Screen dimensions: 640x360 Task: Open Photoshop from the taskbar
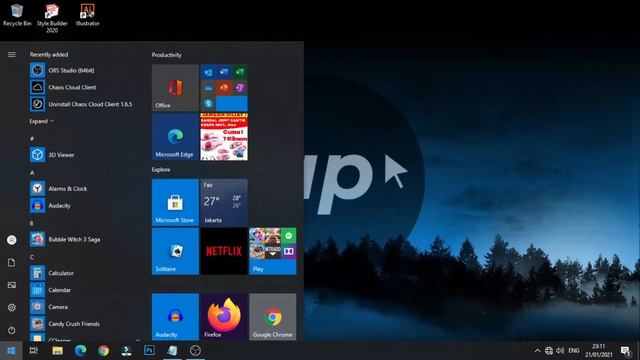point(149,351)
